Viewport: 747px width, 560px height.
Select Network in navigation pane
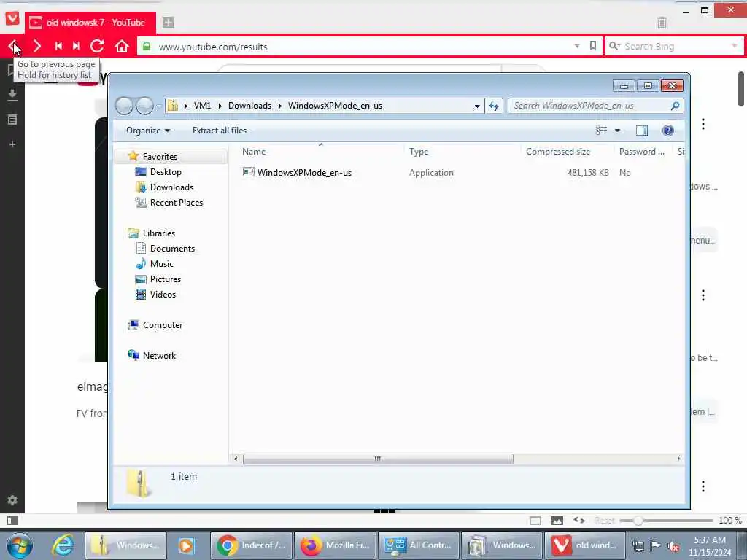point(159,355)
